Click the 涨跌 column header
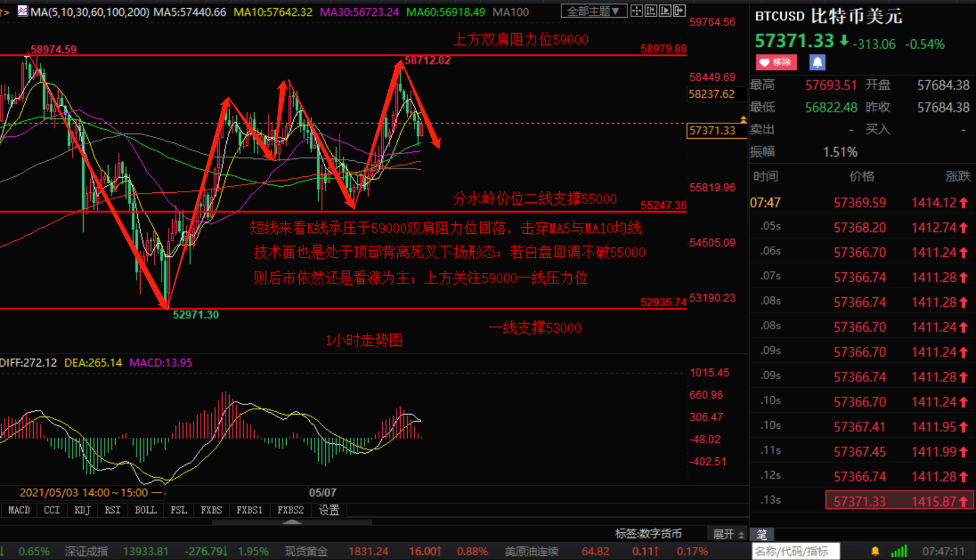Screen dimensions: 976x560 (x=958, y=176)
